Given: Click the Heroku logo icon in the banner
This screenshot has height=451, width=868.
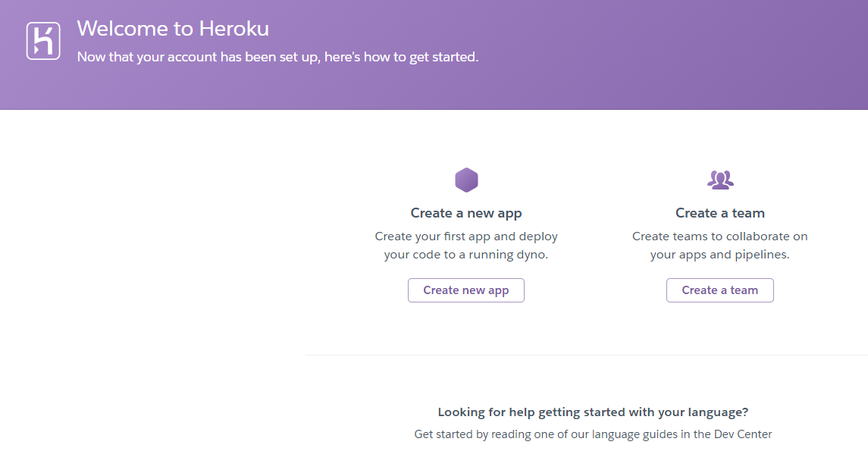Looking at the screenshot, I should coord(43,41).
